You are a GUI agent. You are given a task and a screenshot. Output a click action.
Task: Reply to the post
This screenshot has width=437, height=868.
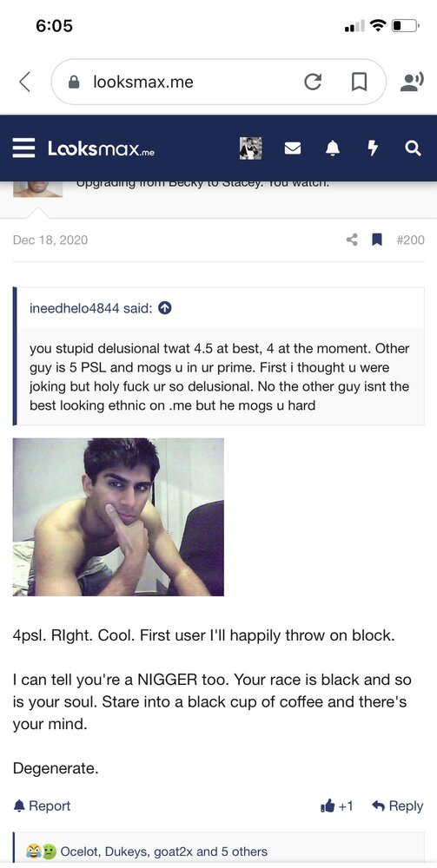[398, 806]
